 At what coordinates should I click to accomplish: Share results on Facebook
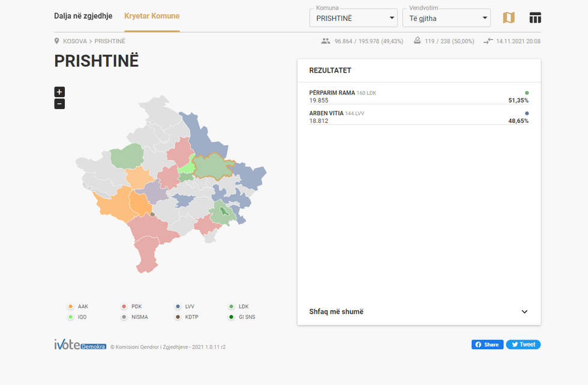click(x=487, y=345)
